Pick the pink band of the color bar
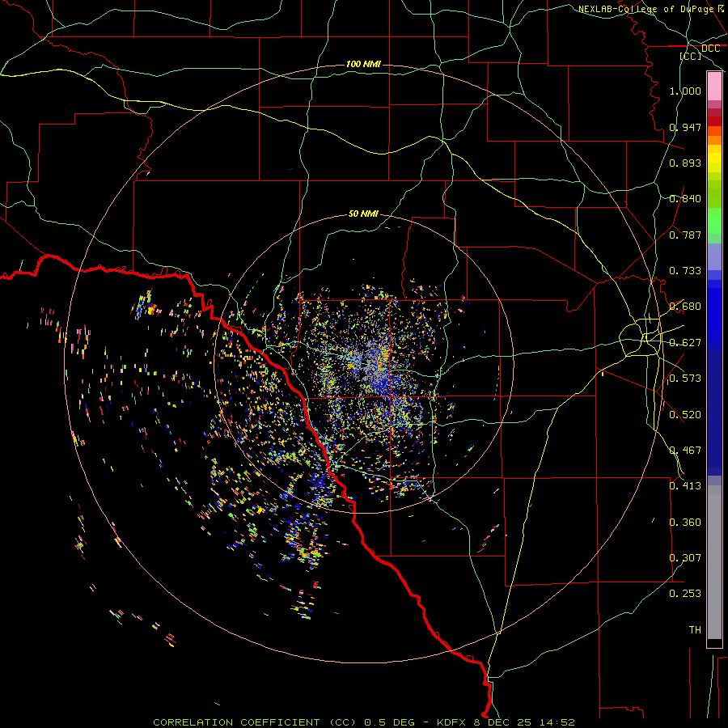Screen dimensions: 728x728 [x=714, y=87]
